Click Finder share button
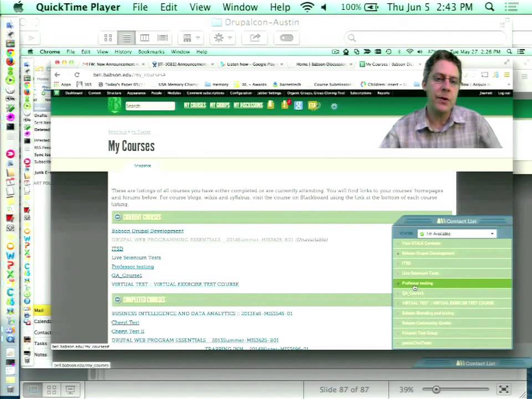This screenshot has height=399, width=532. tap(254, 38)
